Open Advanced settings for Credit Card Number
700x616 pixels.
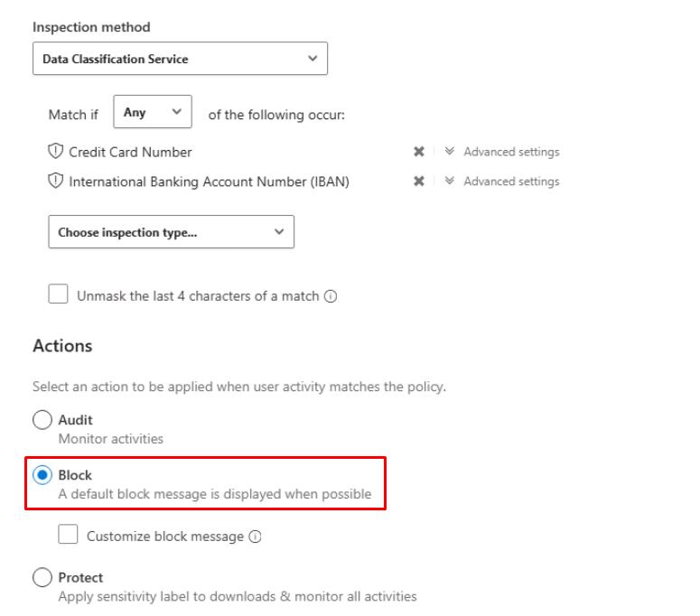pos(511,152)
